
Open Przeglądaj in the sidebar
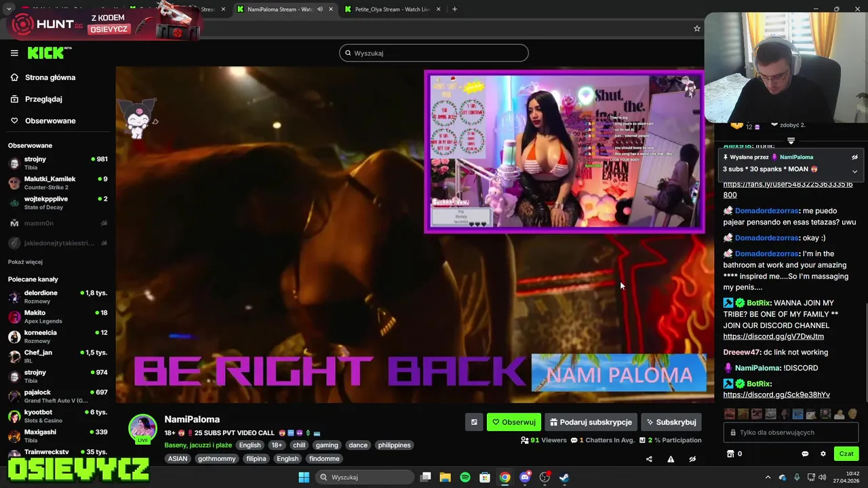pos(43,99)
